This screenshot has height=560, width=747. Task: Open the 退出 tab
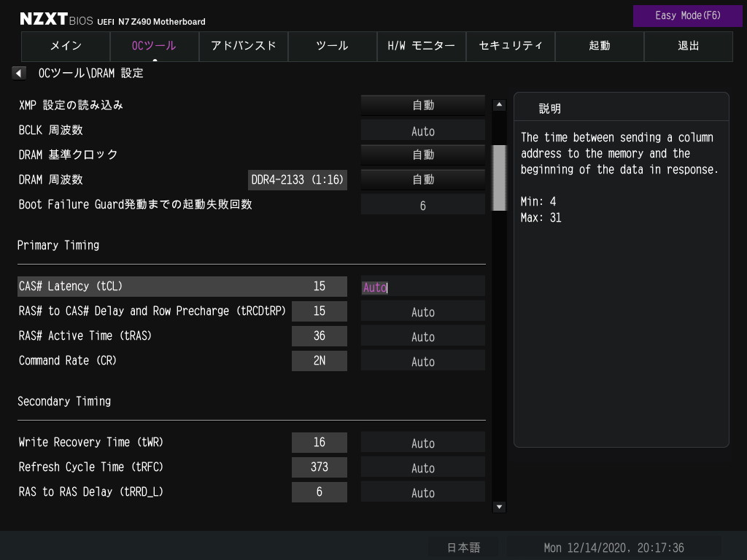689,46
